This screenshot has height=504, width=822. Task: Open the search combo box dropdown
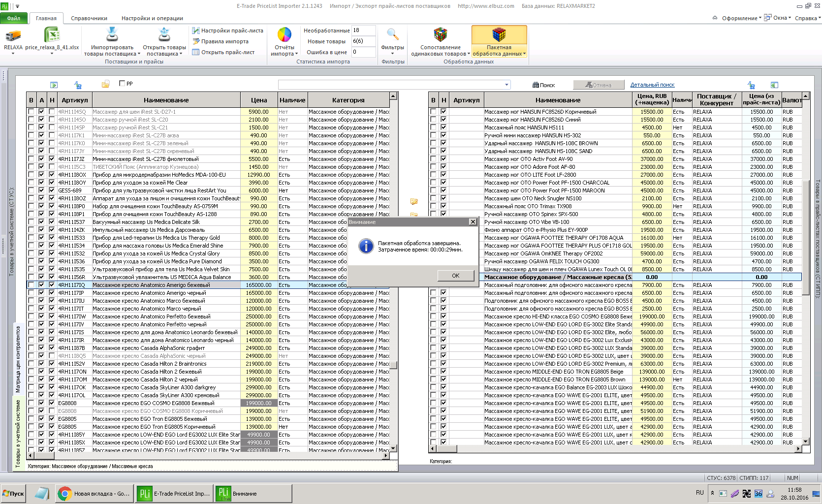click(x=506, y=85)
